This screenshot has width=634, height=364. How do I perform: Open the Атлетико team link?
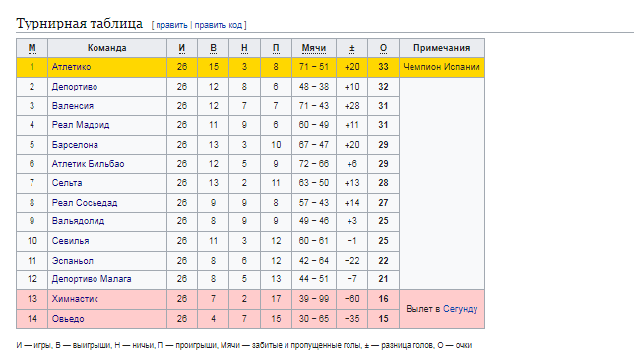(71, 67)
